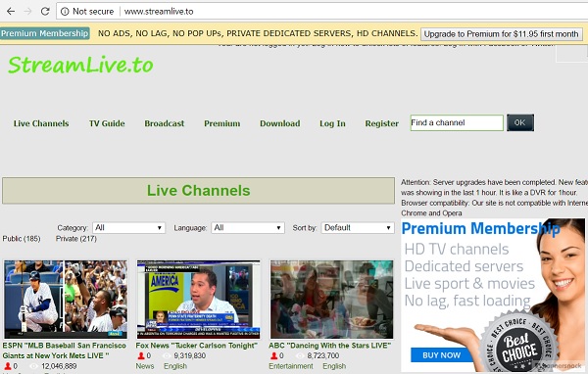The image size is (588, 374).
Task: Click the view count 9,319,830
Action: pyautogui.click(x=190, y=355)
